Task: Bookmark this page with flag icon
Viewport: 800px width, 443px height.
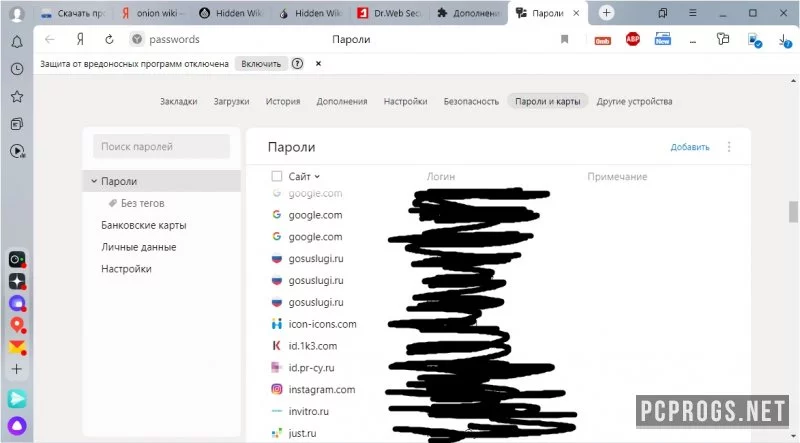Action: pyautogui.click(x=564, y=39)
